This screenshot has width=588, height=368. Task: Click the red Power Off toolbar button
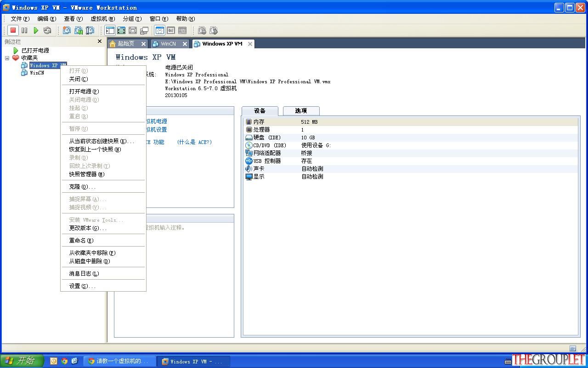pyautogui.click(x=13, y=30)
